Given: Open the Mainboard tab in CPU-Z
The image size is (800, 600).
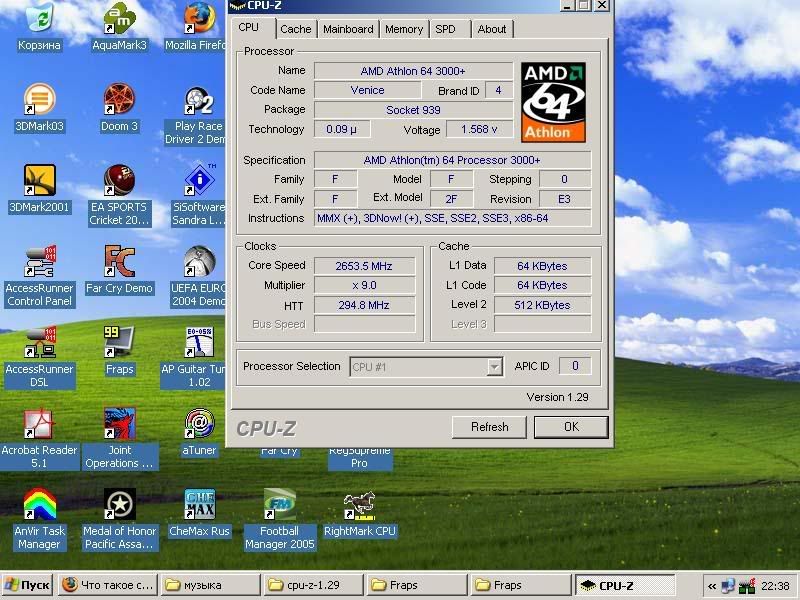Looking at the screenshot, I should click(348, 29).
